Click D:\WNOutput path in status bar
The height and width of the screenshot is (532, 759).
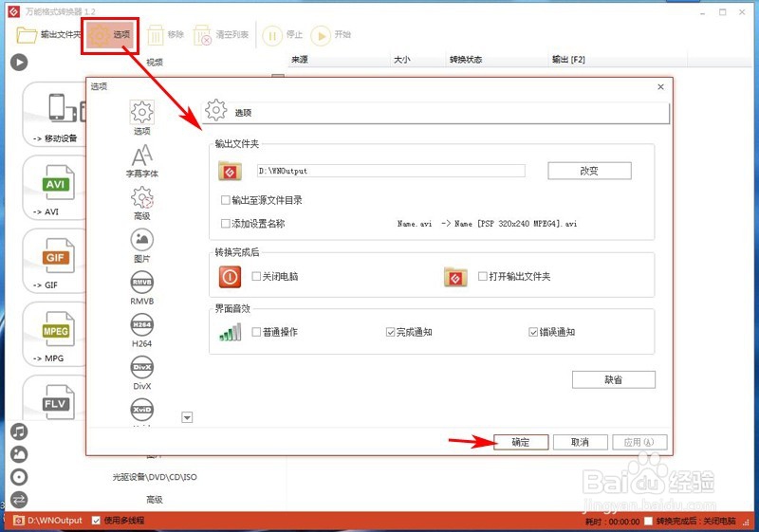click(x=55, y=521)
